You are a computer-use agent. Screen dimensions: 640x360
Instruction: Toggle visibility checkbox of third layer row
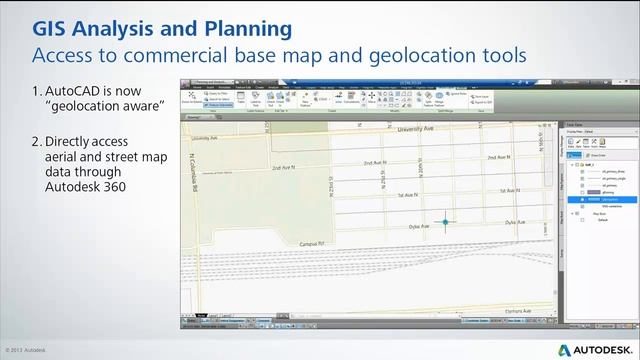pos(582,186)
